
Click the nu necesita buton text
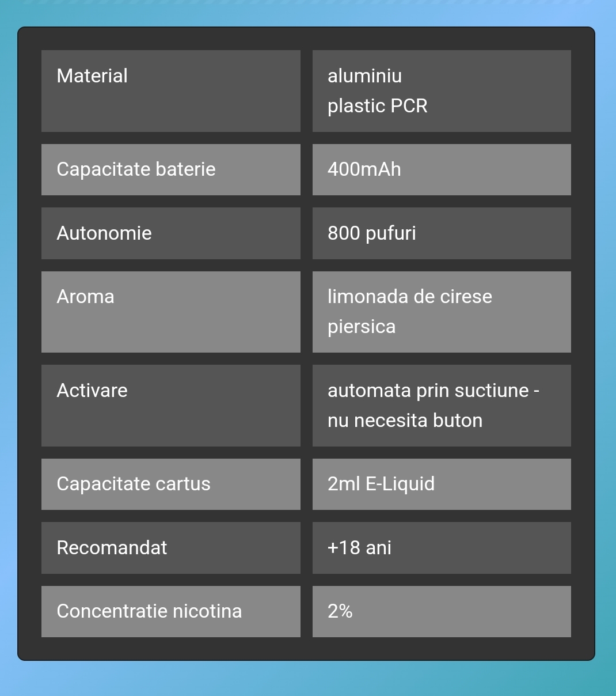tap(405, 421)
